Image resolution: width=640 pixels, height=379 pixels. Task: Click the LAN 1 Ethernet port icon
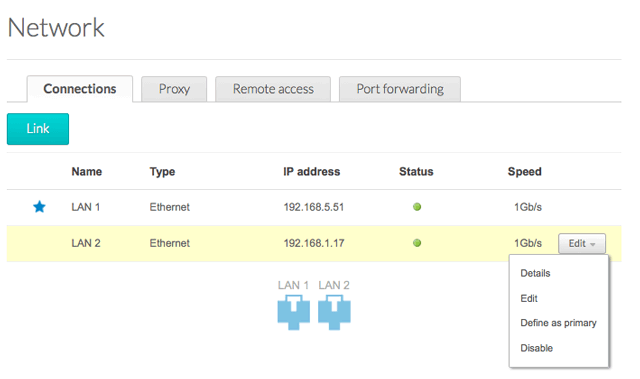click(293, 313)
